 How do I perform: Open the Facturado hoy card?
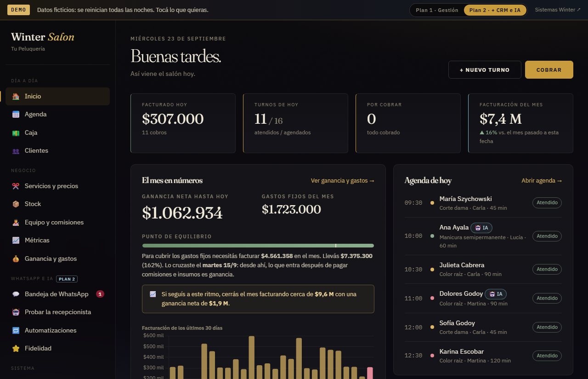(x=183, y=123)
